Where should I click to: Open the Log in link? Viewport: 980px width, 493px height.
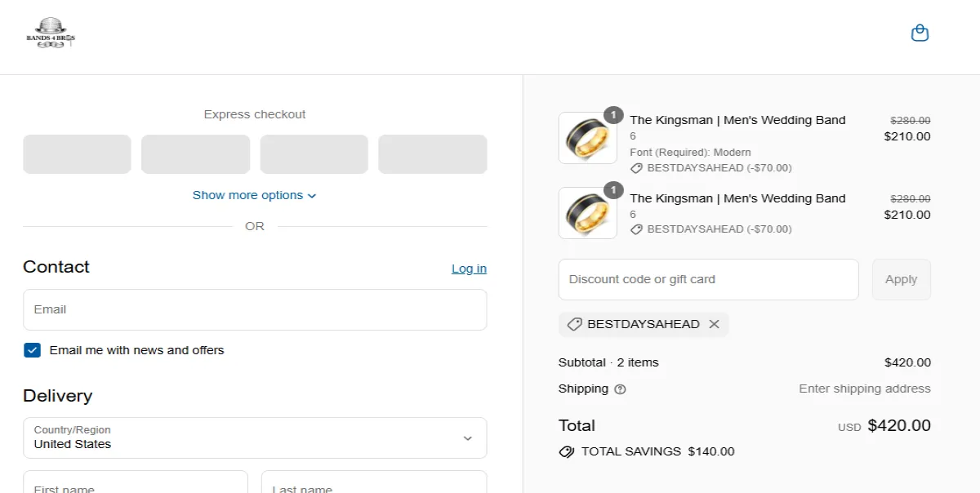(x=469, y=268)
